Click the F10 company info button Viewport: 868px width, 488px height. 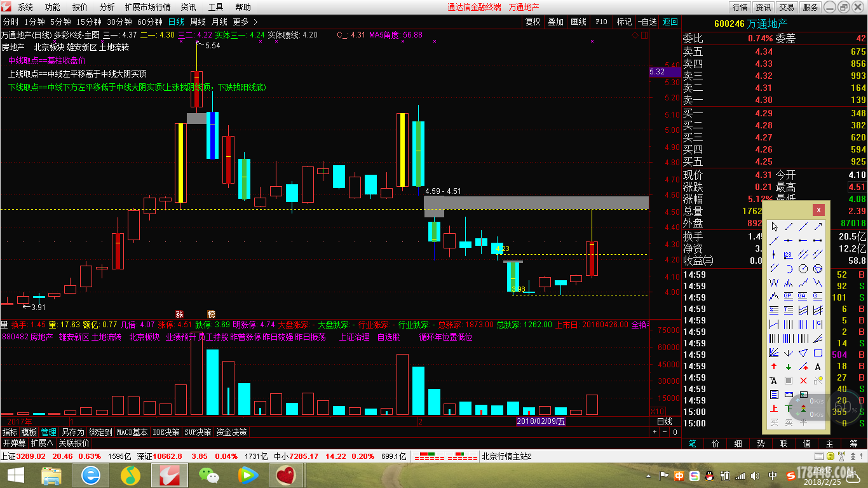coord(601,22)
